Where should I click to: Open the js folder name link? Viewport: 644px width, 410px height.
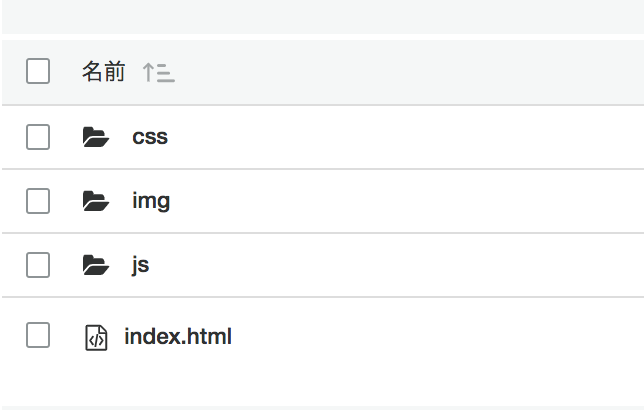140,265
